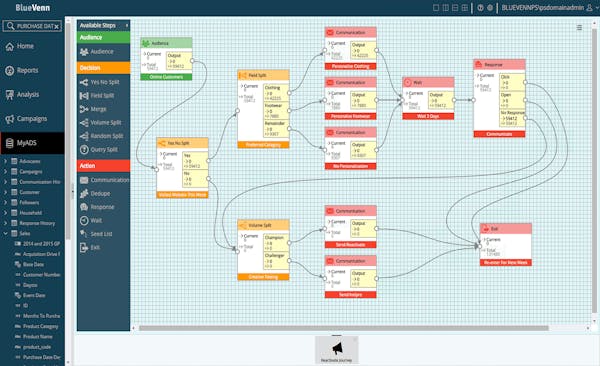
Task: Select the Random Split step icon
Action: [84, 136]
